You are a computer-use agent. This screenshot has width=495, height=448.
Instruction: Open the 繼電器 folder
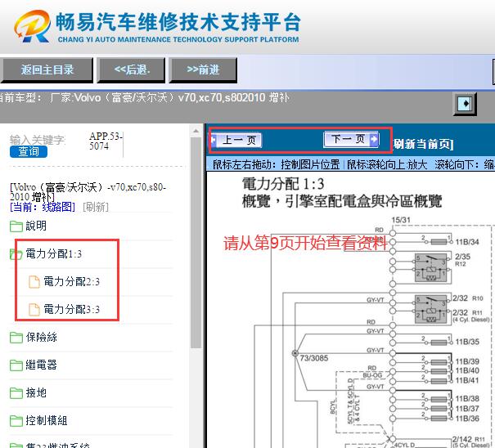(42, 365)
